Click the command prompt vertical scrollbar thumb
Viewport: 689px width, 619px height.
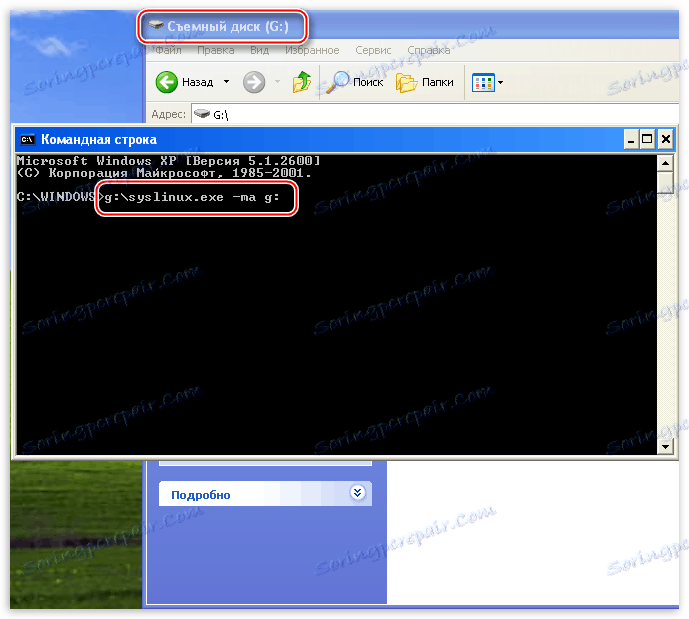[x=665, y=183]
